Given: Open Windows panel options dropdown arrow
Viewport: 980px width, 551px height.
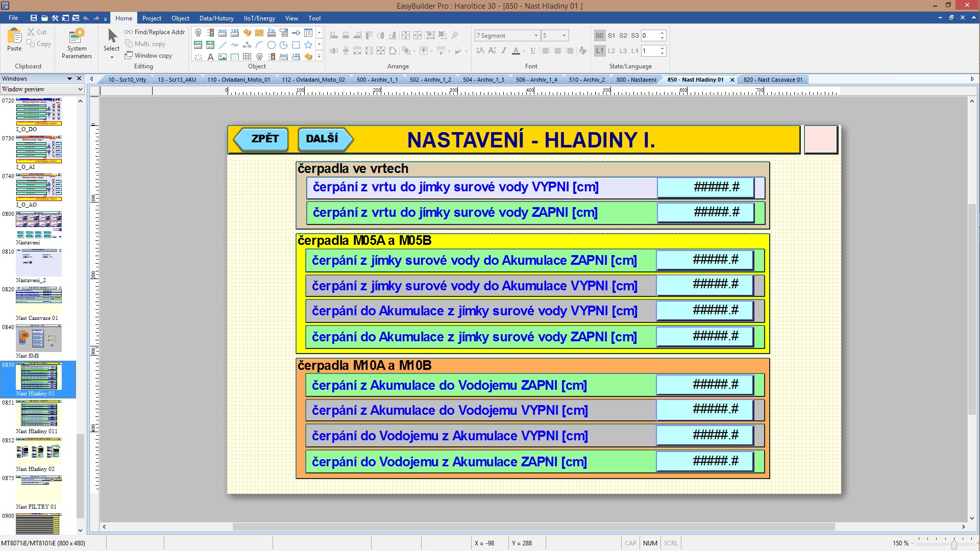Looking at the screenshot, I should (69, 79).
